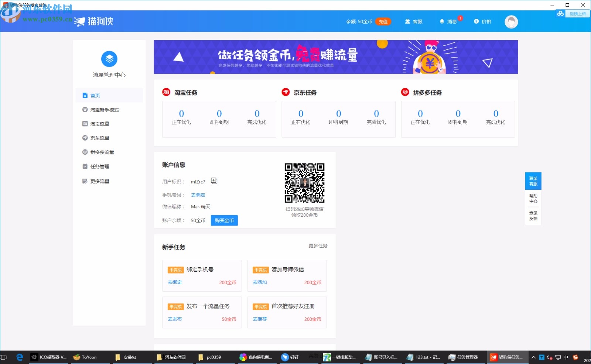
Task: Click the 客服 headset icon in top bar
Action: coord(407,21)
